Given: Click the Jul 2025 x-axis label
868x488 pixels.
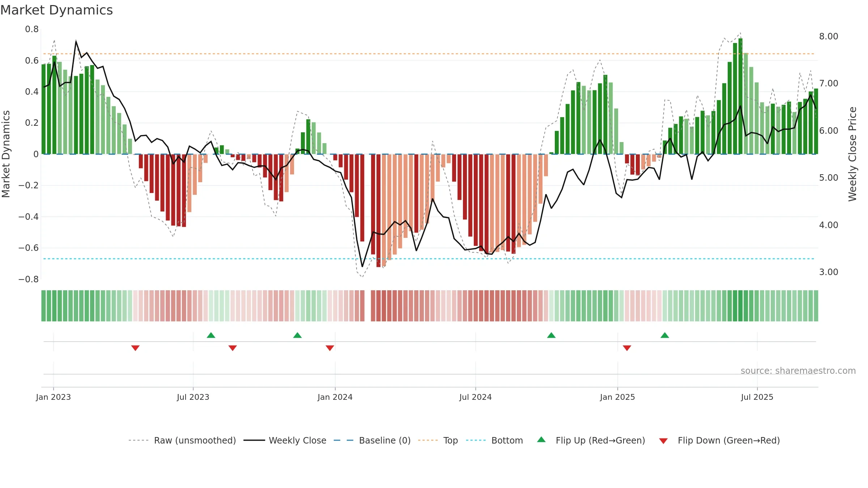Looking at the screenshot, I should 757,397.
